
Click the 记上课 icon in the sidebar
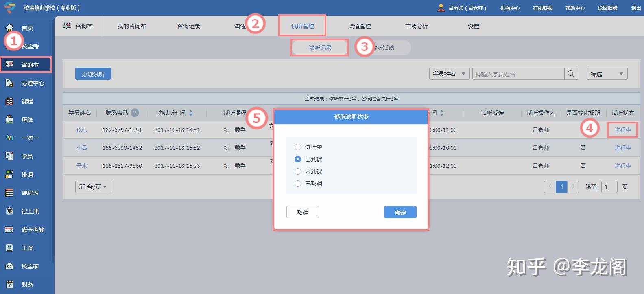(9, 211)
